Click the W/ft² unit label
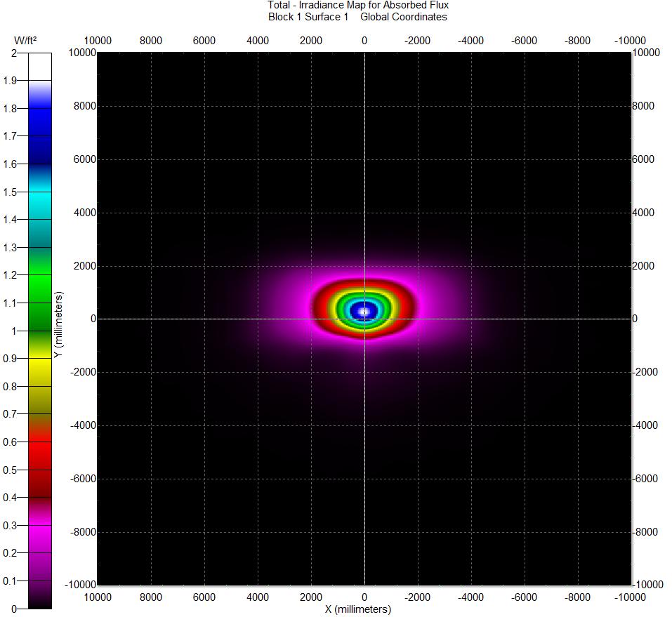672x617 pixels. [x=25, y=41]
